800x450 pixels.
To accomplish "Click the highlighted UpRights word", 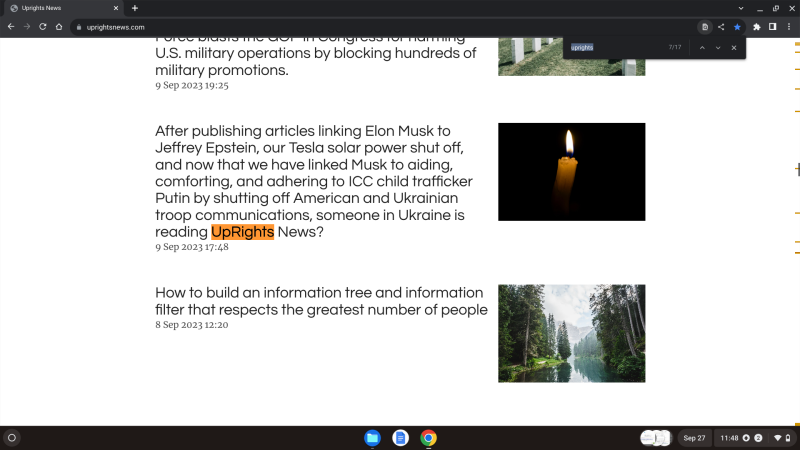I will coord(242,232).
